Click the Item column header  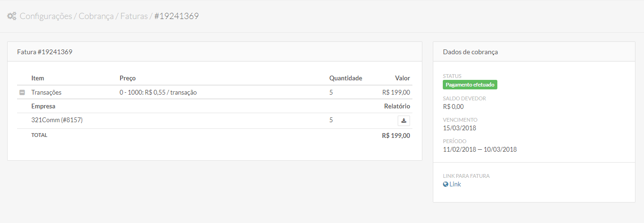37,78
